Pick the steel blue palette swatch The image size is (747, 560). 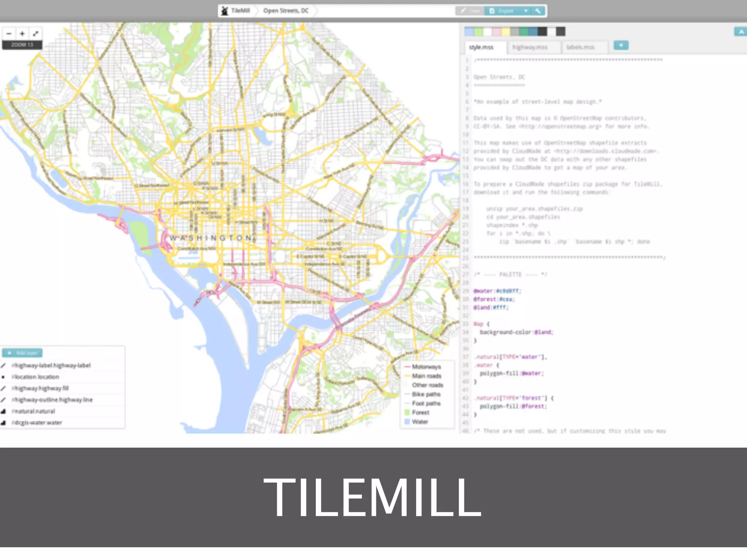(533, 32)
